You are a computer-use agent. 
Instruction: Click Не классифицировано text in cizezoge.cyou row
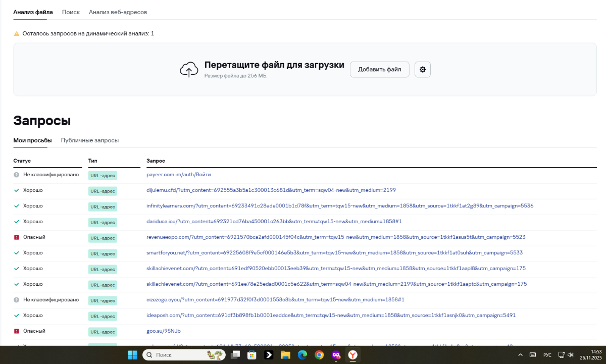51,300
